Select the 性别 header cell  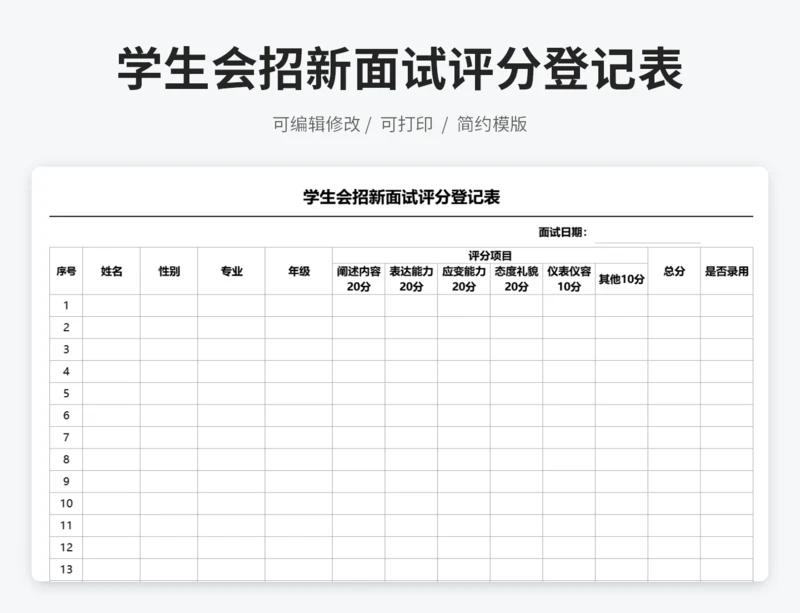(x=169, y=271)
